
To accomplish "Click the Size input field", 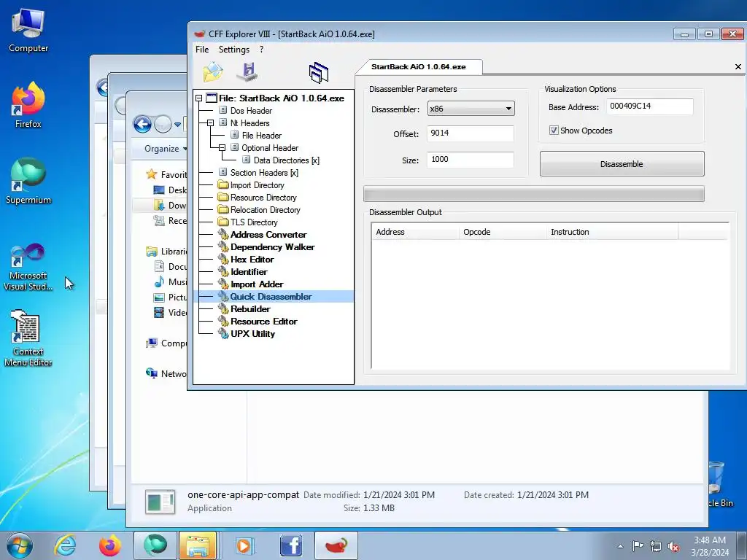I will 471,160.
